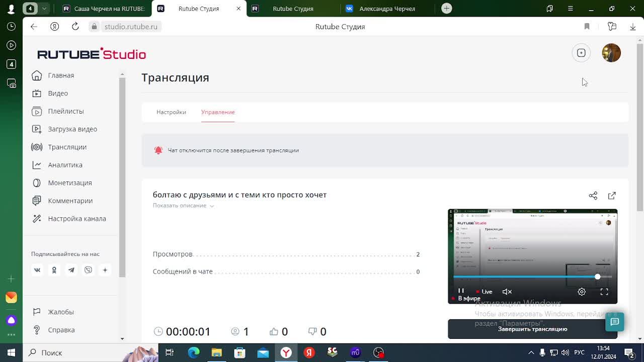Click the Сообщений в чате label

(x=183, y=271)
